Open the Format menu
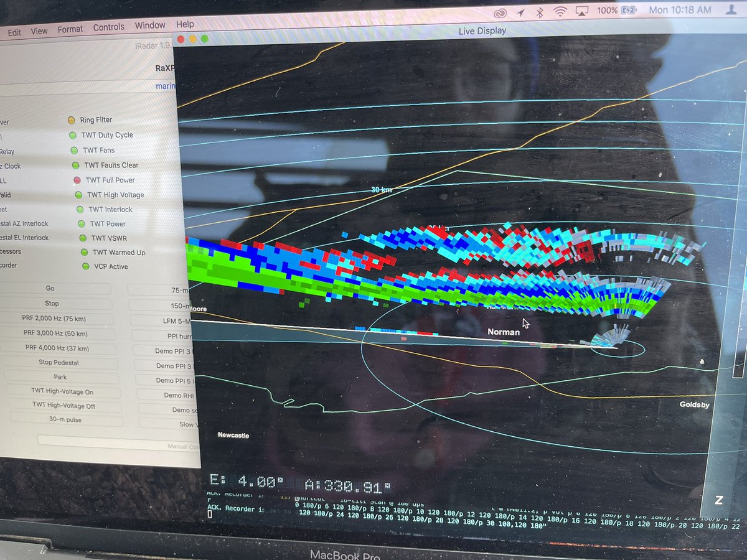The image size is (747, 560). [70, 29]
